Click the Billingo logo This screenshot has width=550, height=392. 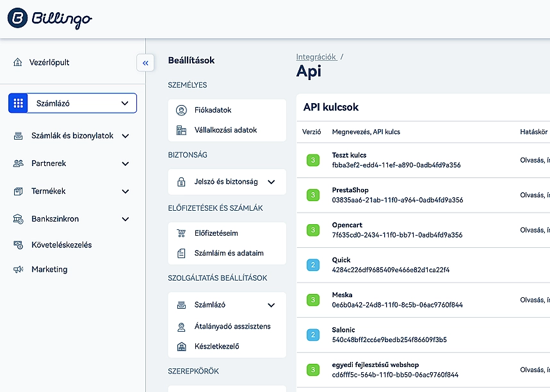click(49, 19)
